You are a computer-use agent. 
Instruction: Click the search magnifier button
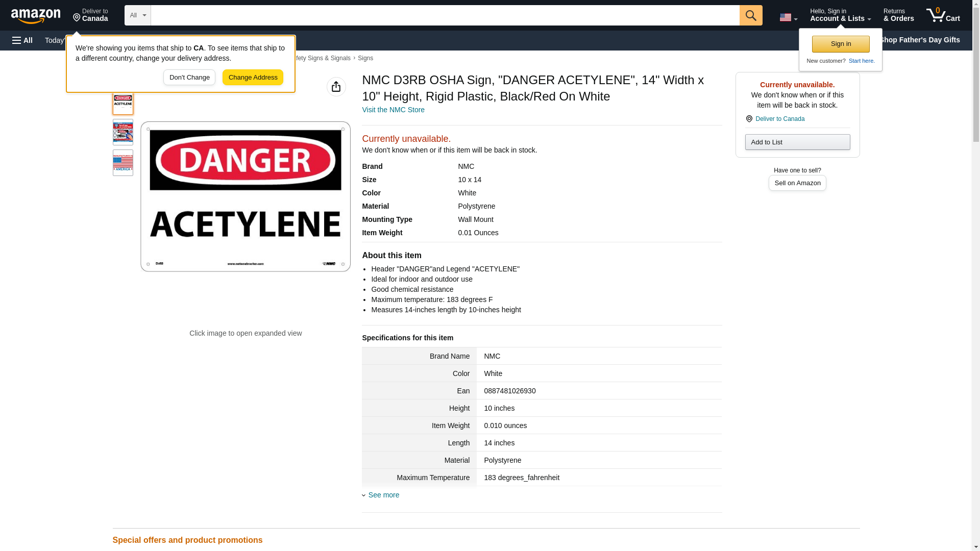[x=750, y=15]
